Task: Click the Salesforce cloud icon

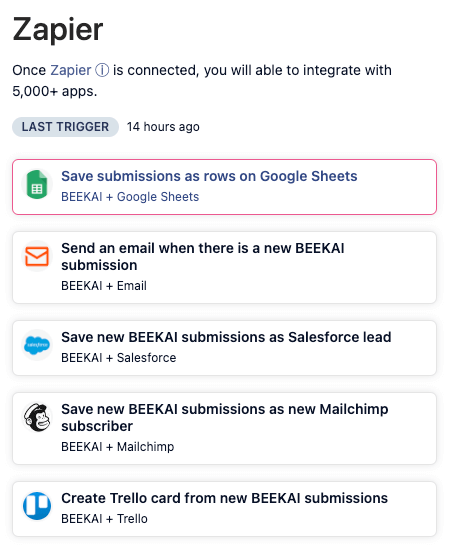Action: (37, 345)
